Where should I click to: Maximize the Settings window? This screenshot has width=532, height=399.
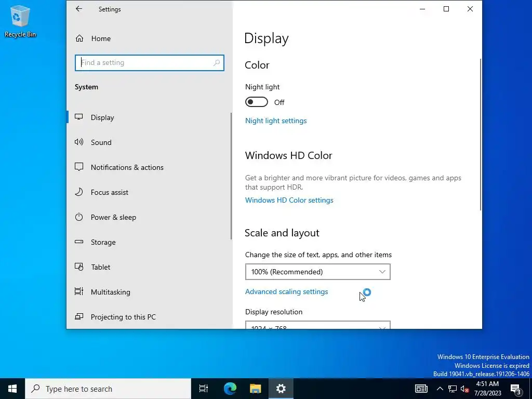pyautogui.click(x=446, y=9)
